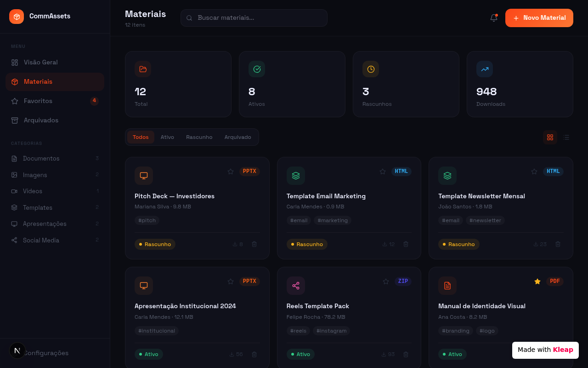Image resolution: width=588 pixels, height=368 pixels.
Task: Click the share icon on Reels Template Pack
Action: 296,286
